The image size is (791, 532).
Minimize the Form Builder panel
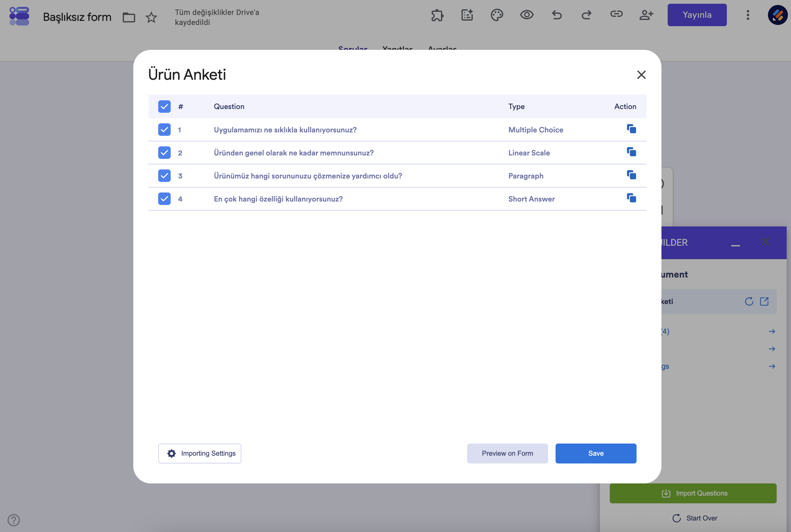point(735,245)
